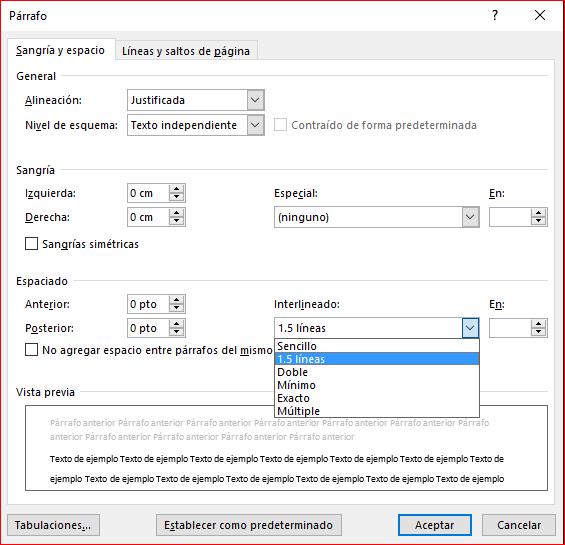This screenshot has width=565, height=545.
Task: Decrease Izquierda indent with down arrow
Action: coord(177,197)
